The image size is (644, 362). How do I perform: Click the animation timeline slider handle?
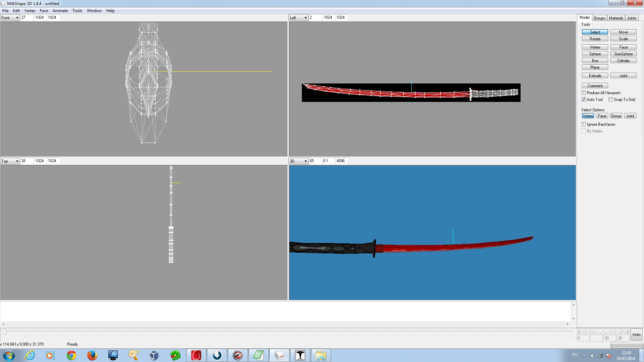click(5, 331)
